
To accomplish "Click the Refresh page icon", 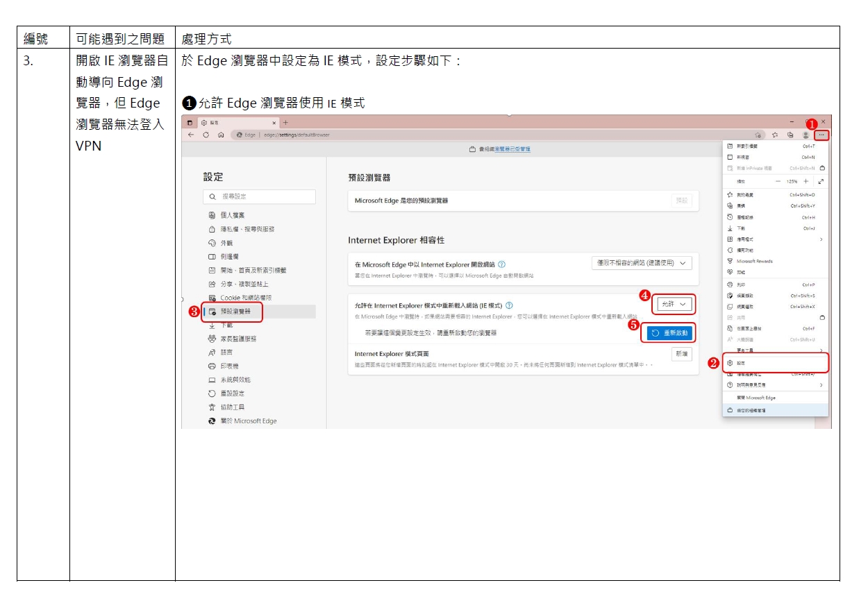I will [206, 135].
